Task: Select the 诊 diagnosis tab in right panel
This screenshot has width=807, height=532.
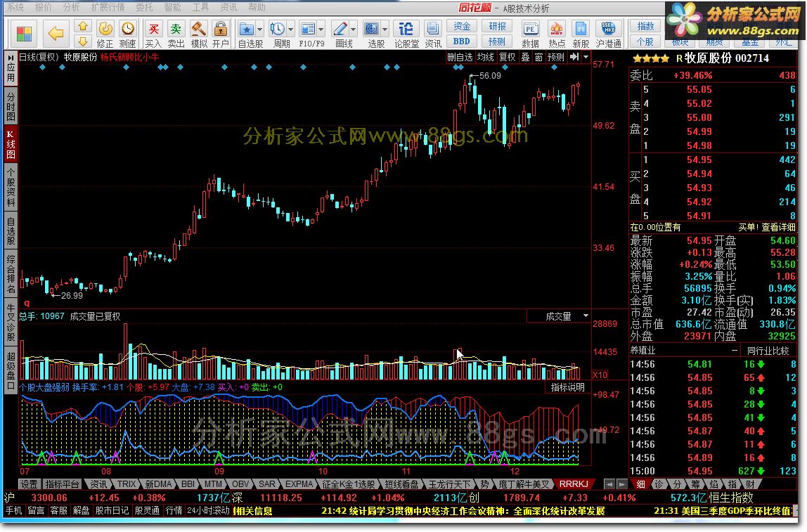Action: (x=659, y=484)
